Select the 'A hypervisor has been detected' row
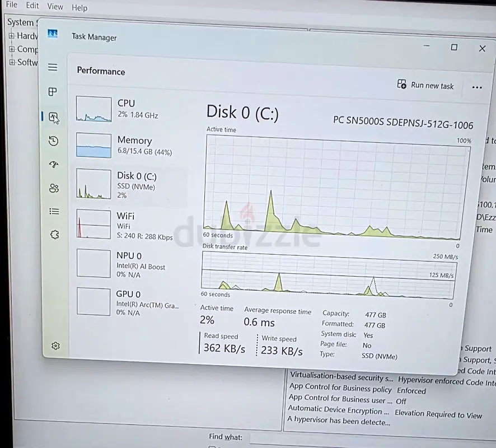Screen dimensions: 496x448 339,421
